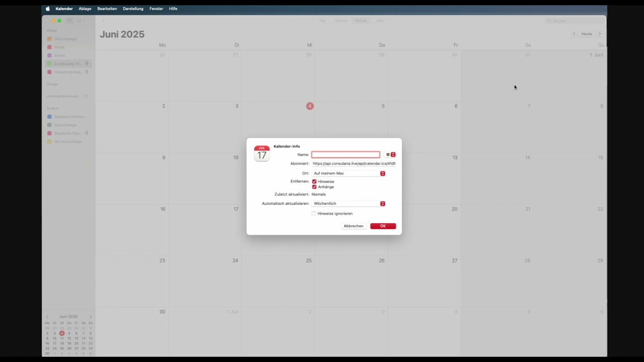644x362 pixels.
Task: Toggle the Geburtstage calendar under Andere
Action: 49,125
